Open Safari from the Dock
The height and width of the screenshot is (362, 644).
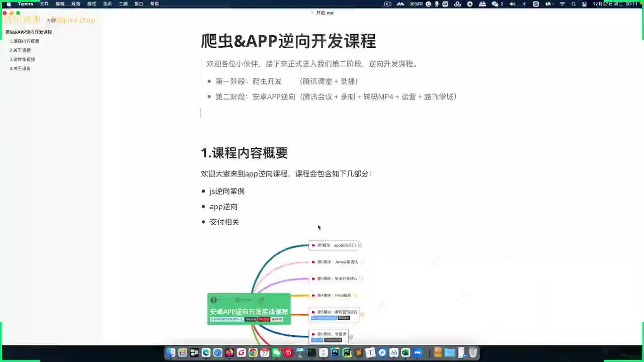[x=217, y=353]
